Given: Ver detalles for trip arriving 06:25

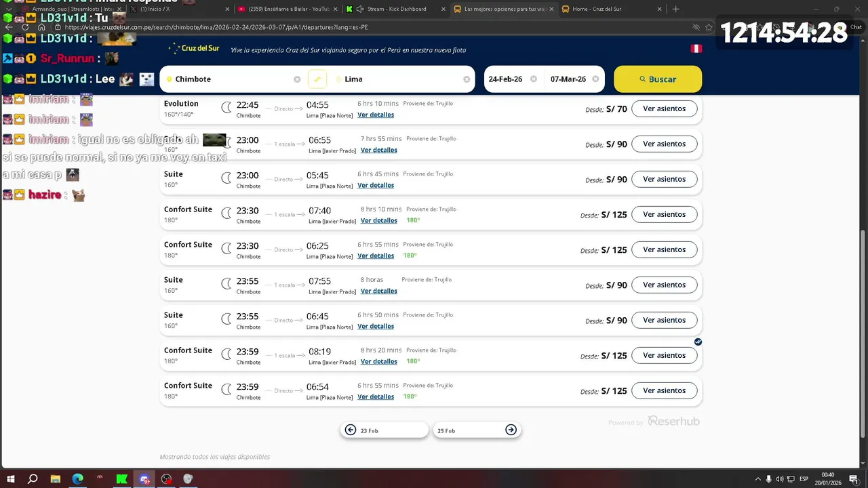Looking at the screenshot, I should [x=376, y=256].
